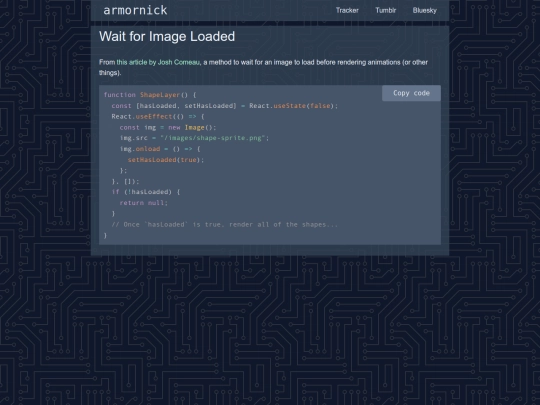Screen dimensions: 540x405
Task: Click the 'const img = new Image();' line
Action: point(168,127)
